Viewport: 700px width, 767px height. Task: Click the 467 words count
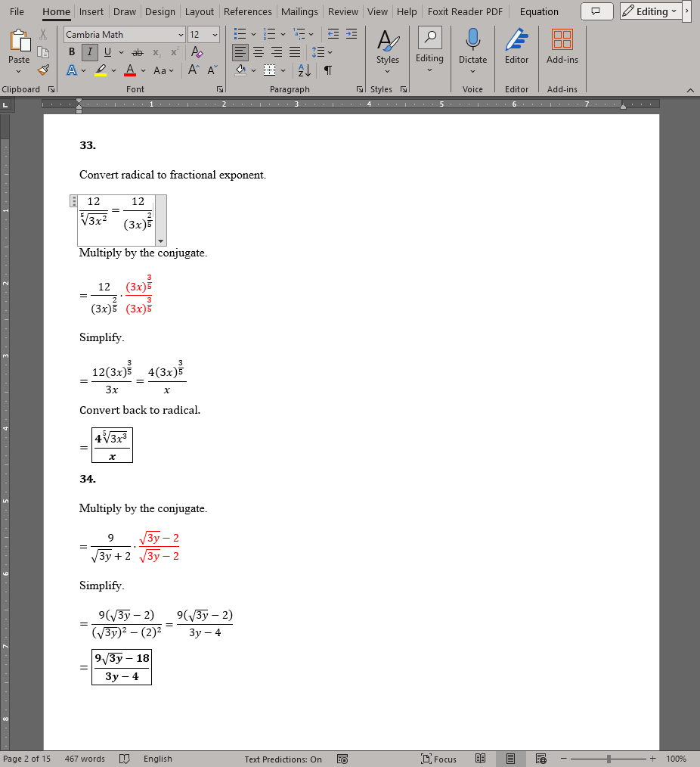click(85, 759)
